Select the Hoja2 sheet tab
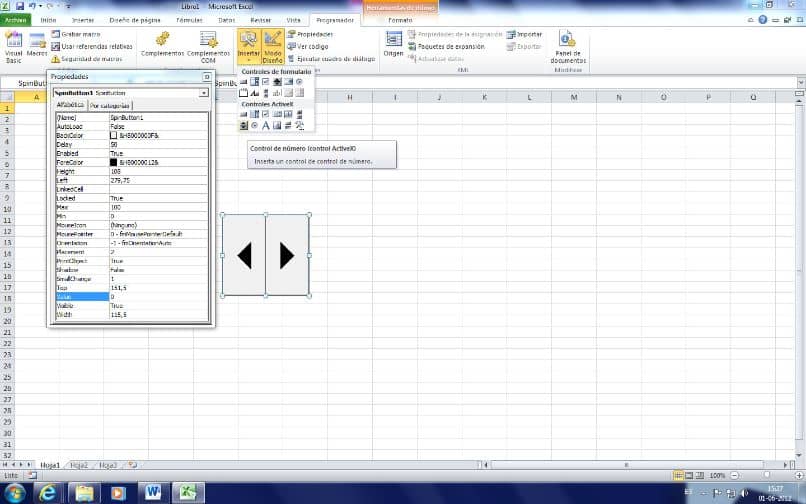The image size is (806, 504). click(78, 465)
